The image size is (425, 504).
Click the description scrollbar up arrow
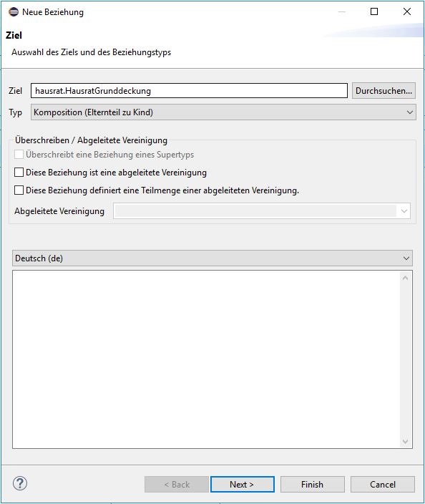coord(405,278)
